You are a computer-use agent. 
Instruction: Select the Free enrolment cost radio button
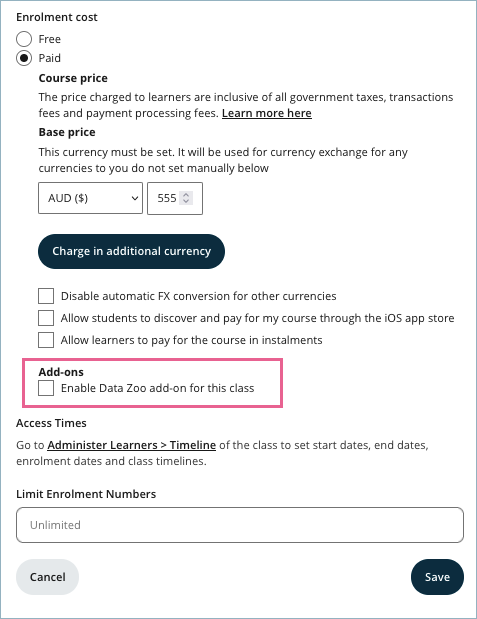[24, 39]
